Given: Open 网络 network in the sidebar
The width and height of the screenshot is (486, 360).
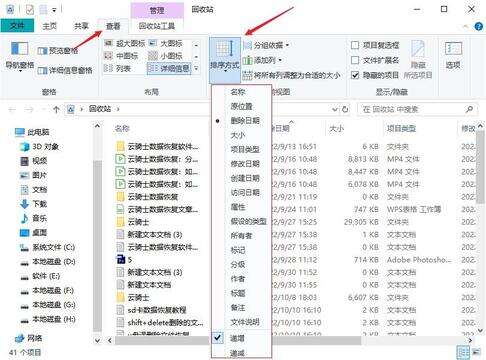Looking at the screenshot, I should pyautogui.click(x=29, y=338).
